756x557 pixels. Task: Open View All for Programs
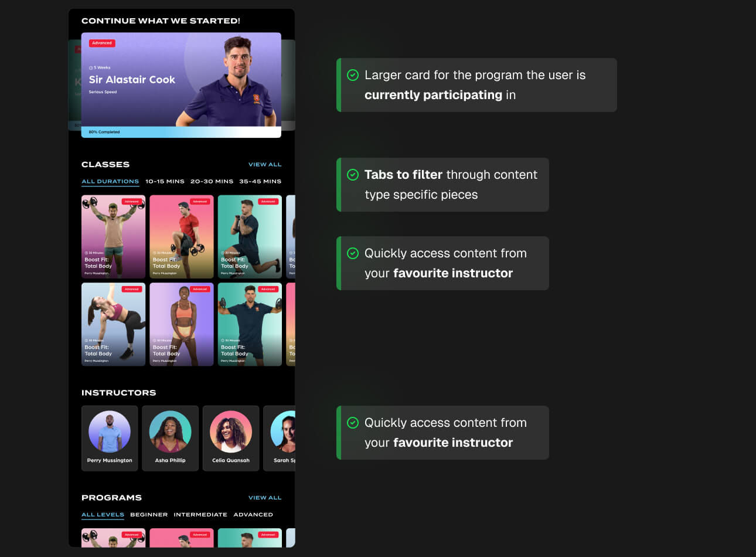265,498
